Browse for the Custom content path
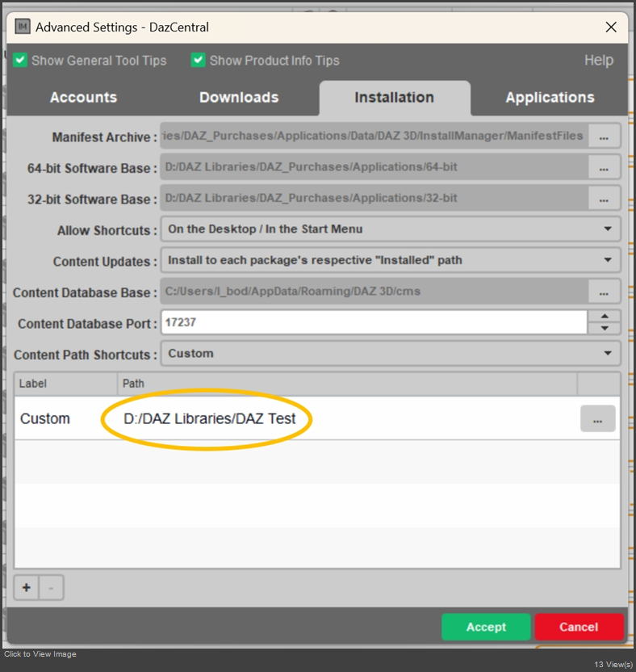This screenshot has height=672, width=636. click(x=598, y=418)
